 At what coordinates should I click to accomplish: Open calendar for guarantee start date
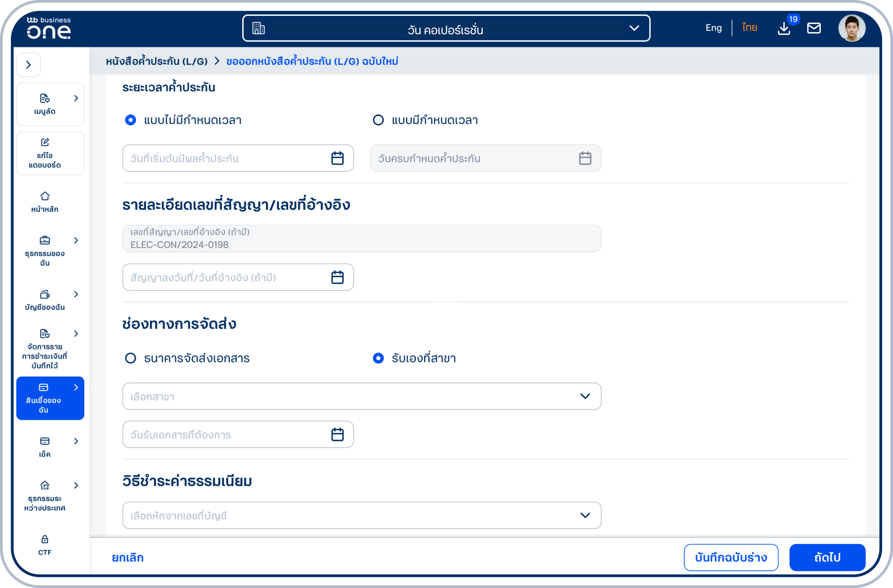tap(337, 158)
